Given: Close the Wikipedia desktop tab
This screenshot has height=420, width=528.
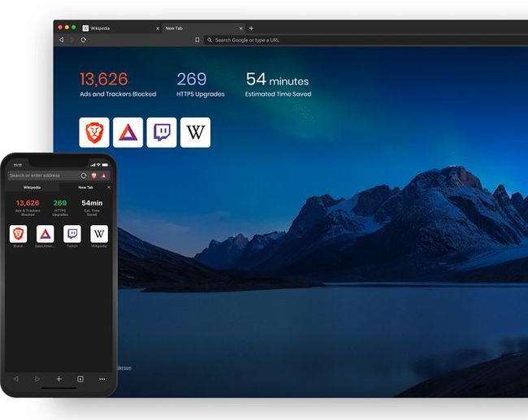Looking at the screenshot, I should 158,28.
